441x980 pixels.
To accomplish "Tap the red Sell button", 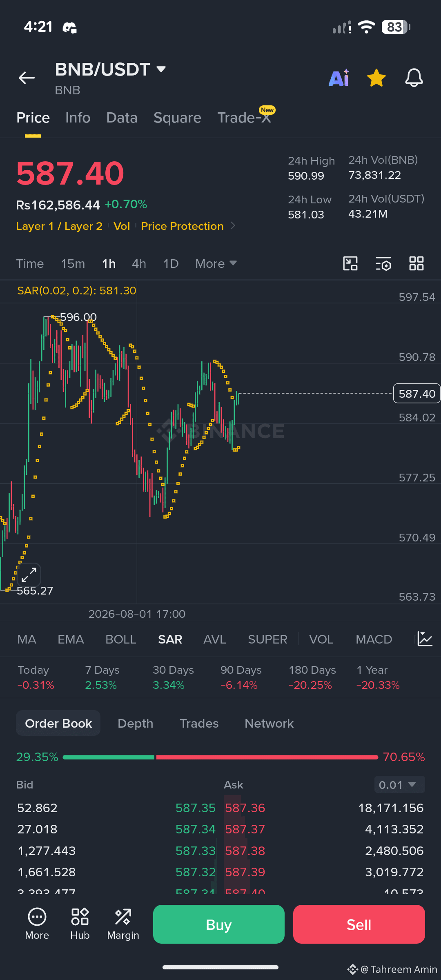I will (x=359, y=924).
